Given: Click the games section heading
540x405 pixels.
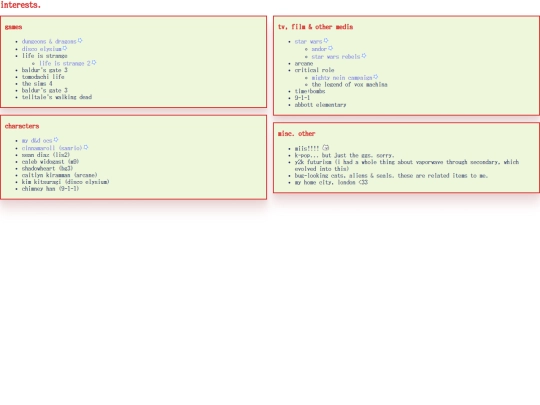Looking at the screenshot, I should pos(13,27).
